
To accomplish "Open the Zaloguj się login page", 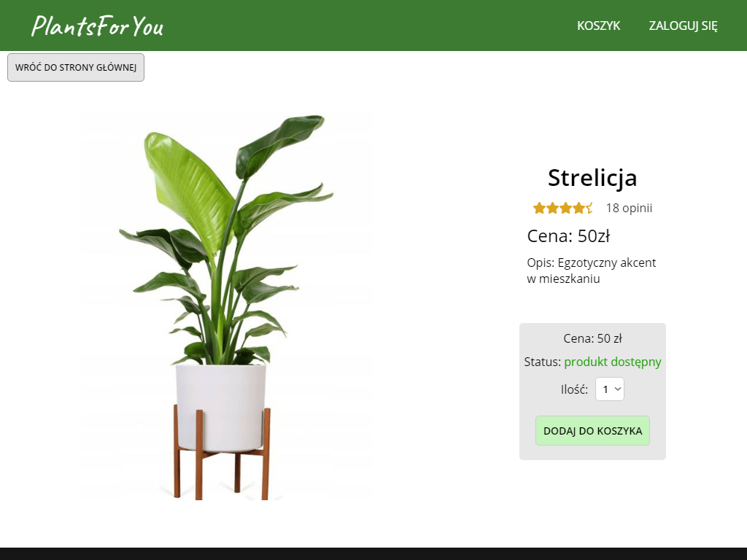I will coord(683,26).
